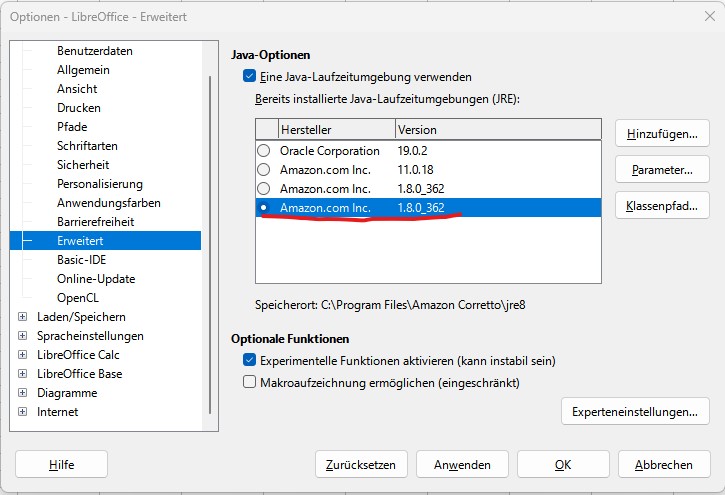Click the Oracle Corporation vendor cell
Image resolution: width=725 pixels, height=495 pixels.
pos(330,151)
